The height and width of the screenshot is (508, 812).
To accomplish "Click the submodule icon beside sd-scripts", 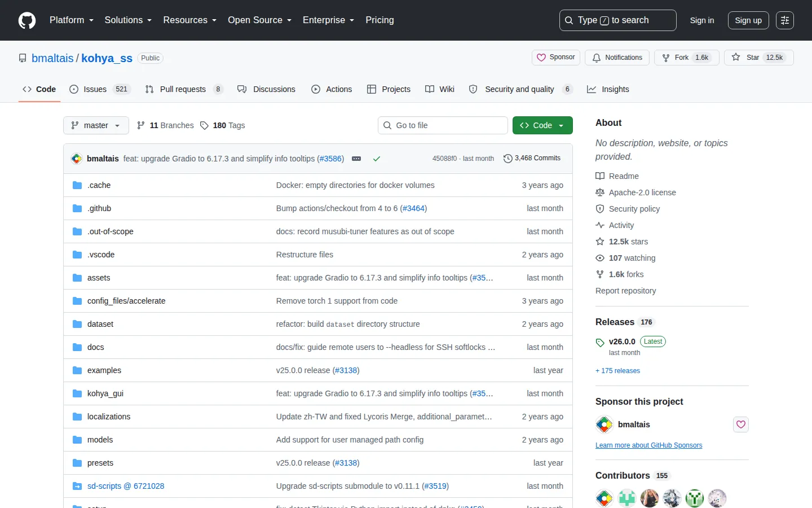I will click(77, 486).
